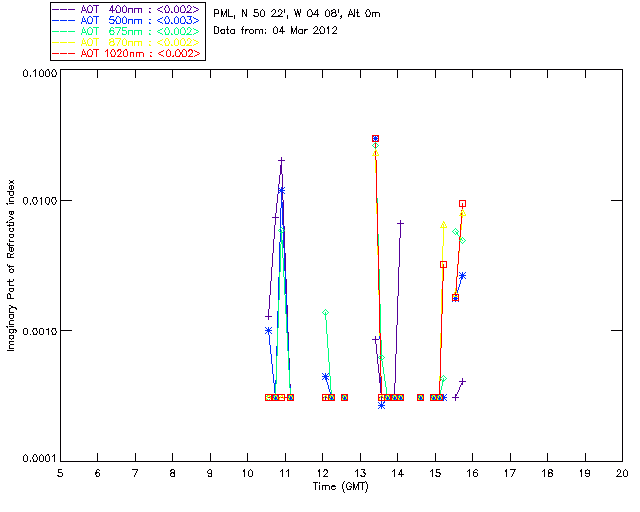Click the purple plus marker at 14 GMT

[x=400, y=223]
